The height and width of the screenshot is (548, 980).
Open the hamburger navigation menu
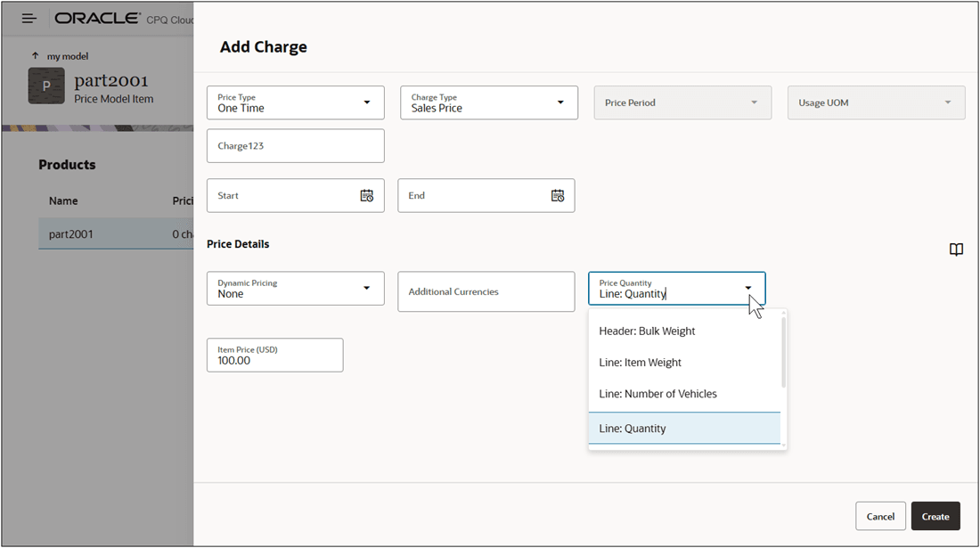point(29,19)
